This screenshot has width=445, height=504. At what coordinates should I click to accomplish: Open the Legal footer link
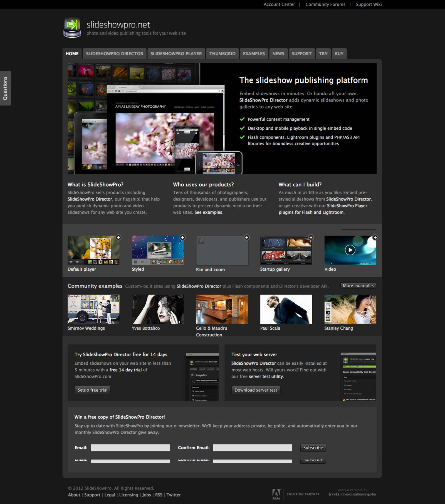[110, 495]
